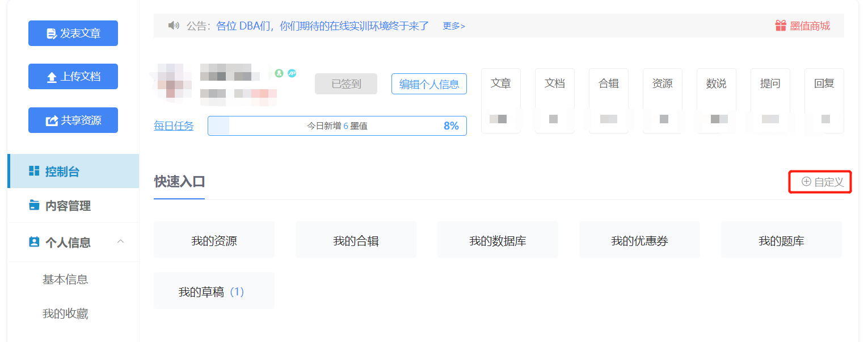
Task: Click the blue AP badge icon
Action: point(293,73)
